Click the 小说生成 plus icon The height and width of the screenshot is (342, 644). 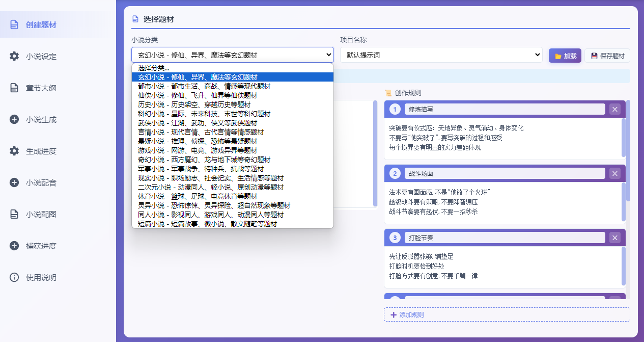tap(14, 119)
